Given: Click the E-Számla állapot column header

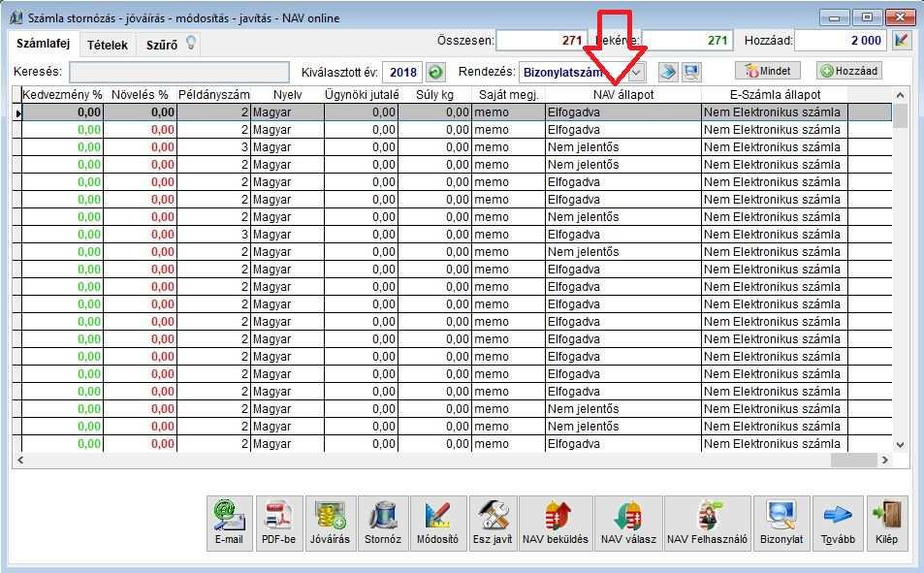Looking at the screenshot, I should coord(775,94).
